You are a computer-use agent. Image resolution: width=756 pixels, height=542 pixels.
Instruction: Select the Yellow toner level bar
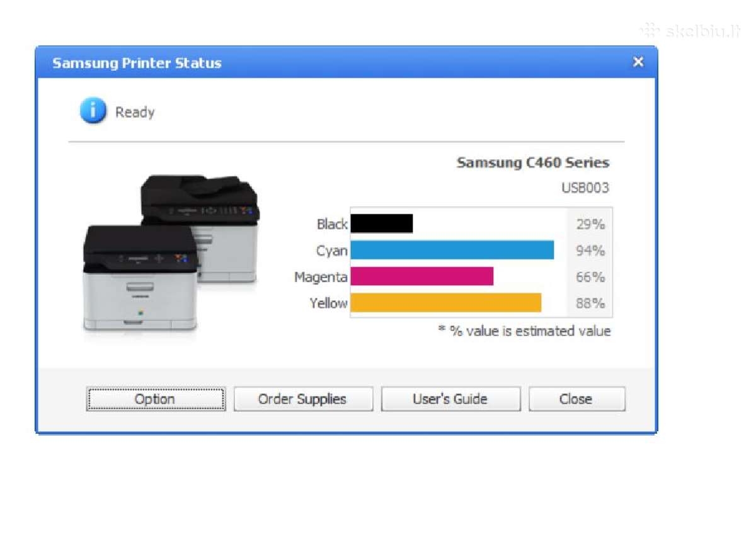[x=446, y=303]
